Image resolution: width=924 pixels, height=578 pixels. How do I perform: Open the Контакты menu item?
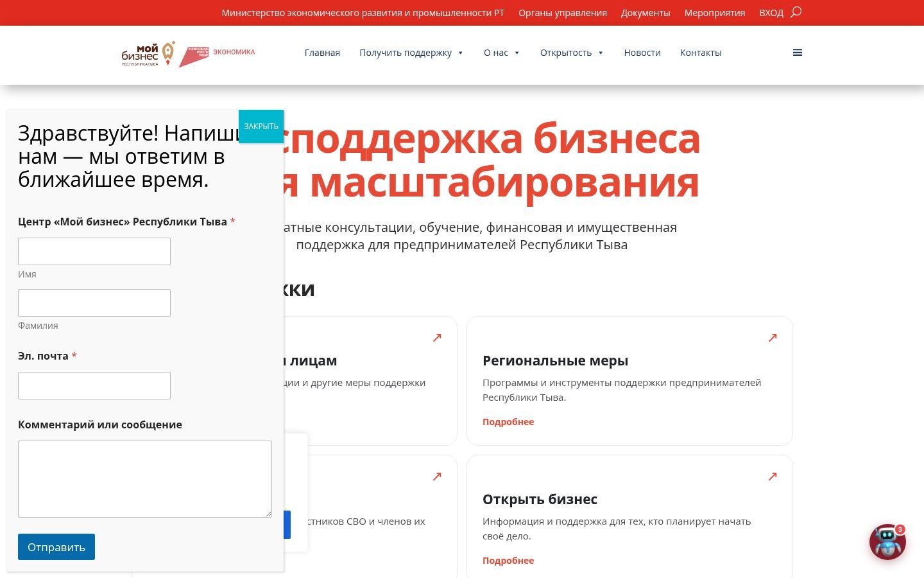click(701, 53)
